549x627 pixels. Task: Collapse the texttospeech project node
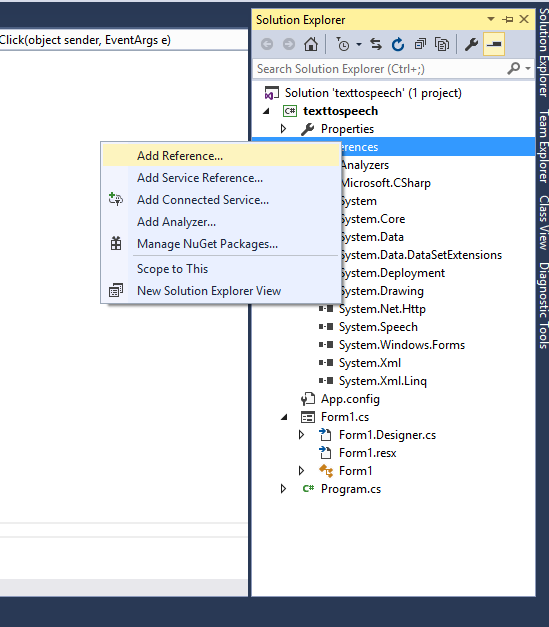tap(267, 111)
